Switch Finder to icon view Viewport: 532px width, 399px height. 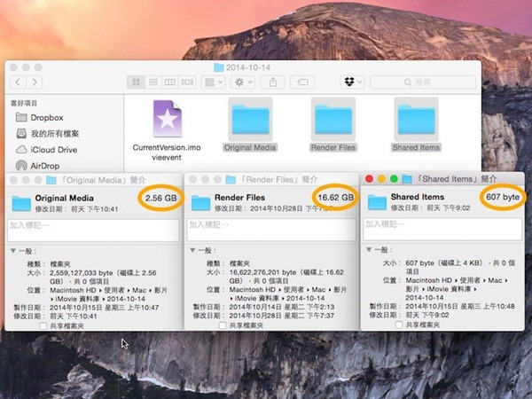click(x=137, y=82)
